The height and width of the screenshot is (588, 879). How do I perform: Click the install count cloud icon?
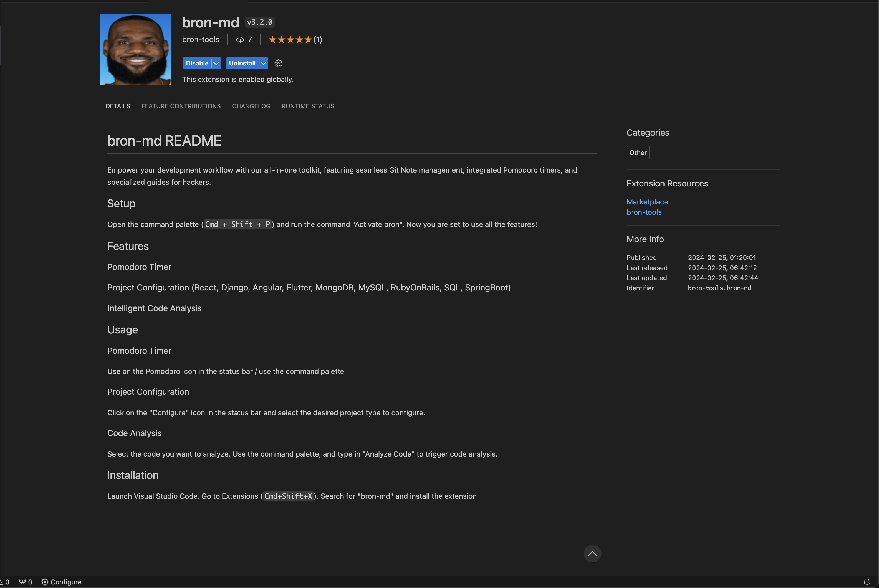(x=240, y=40)
